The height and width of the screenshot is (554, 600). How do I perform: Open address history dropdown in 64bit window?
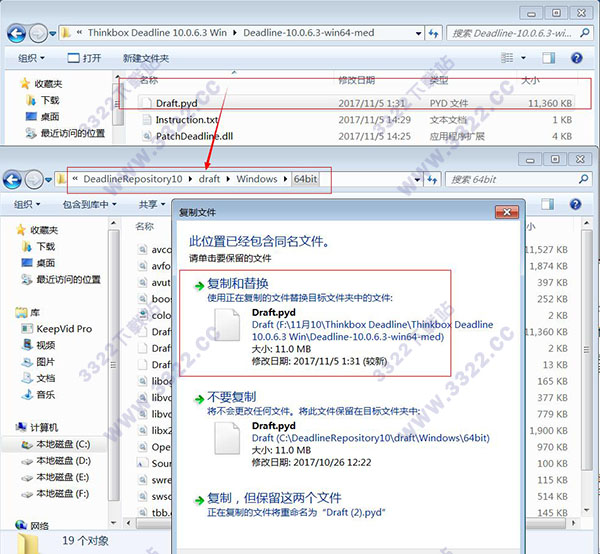[417, 179]
